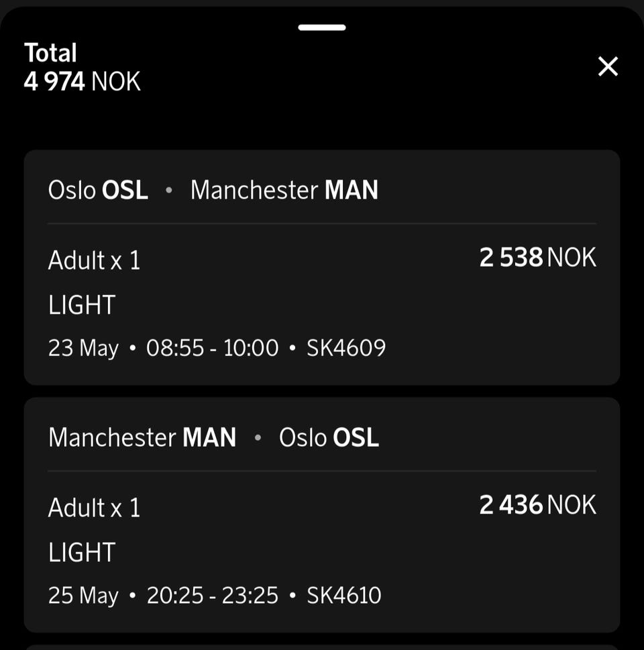Select the Total 4 974 NOK amount
Image resolution: width=644 pixels, height=650 pixels.
point(82,82)
